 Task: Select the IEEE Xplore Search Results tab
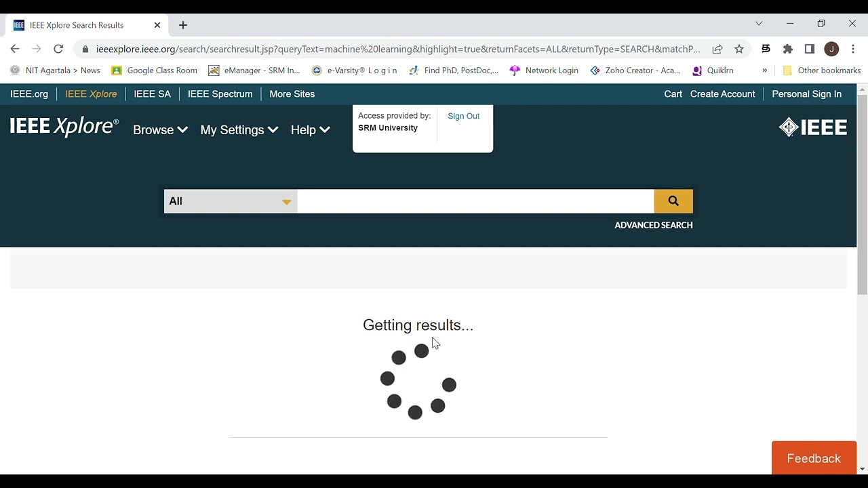pyautogui.click(x=87, y=25)
